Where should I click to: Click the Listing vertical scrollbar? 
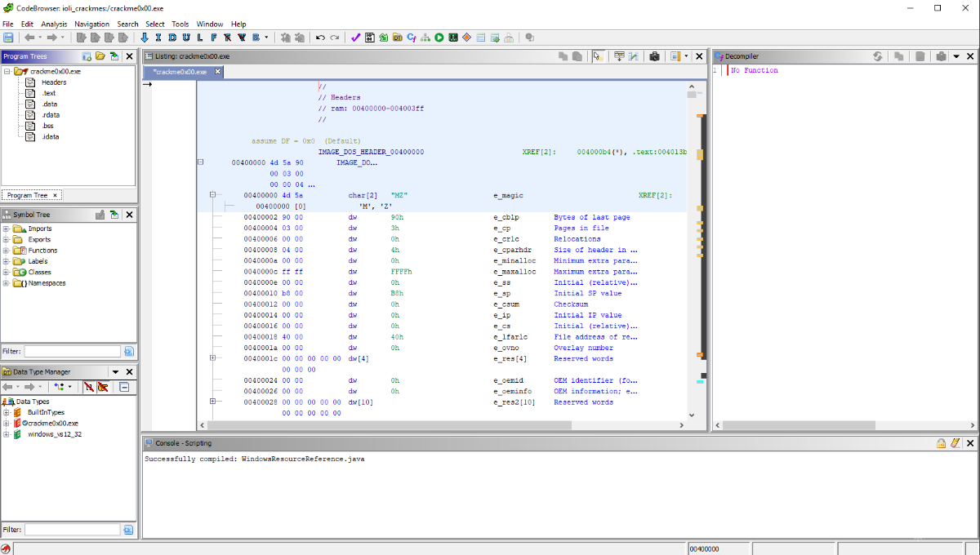[x=692, y=245]
